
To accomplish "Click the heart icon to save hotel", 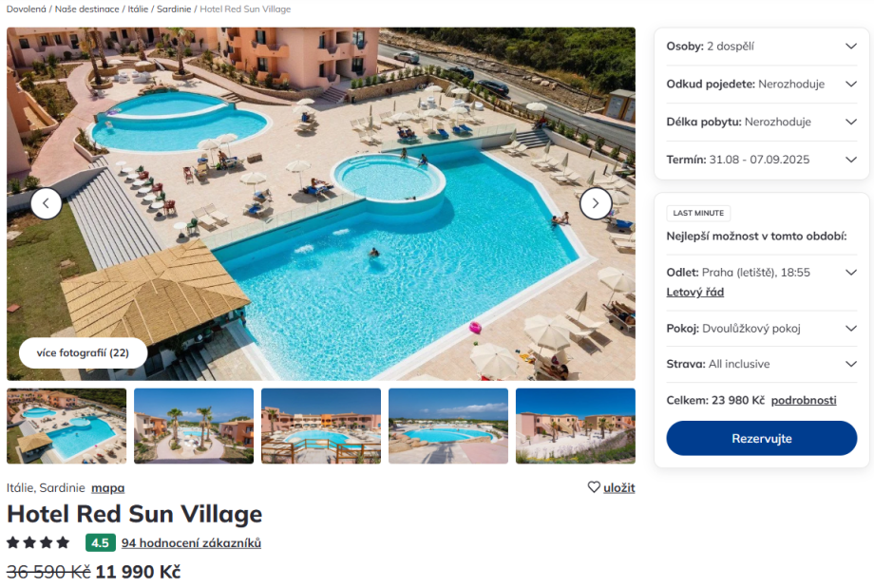I will (594, 487).
